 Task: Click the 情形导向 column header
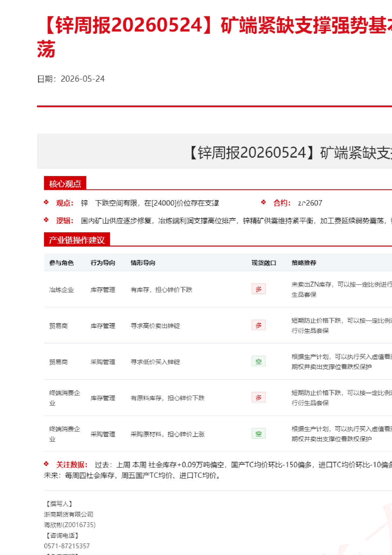(143, 263)
